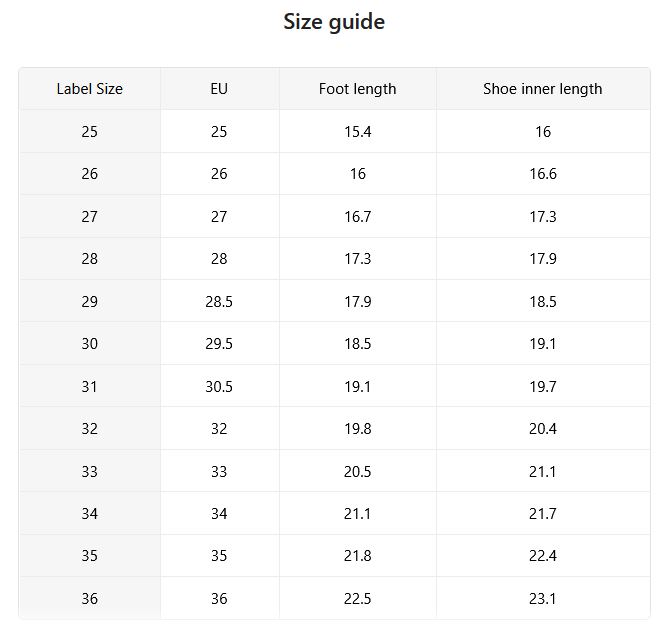Select the Foot length column header

[x=358, y=89]
